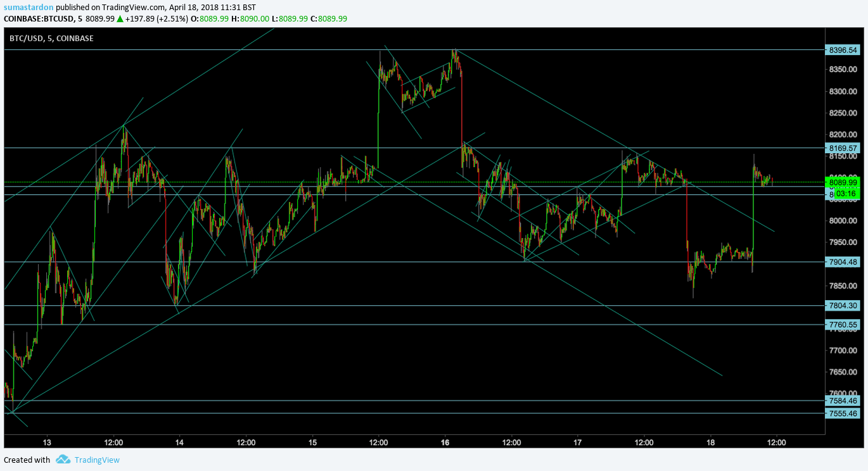Viewport: 868px width, 471px height.
Task: Click the 7850.00 price axis tick
Action: [843, 285]
